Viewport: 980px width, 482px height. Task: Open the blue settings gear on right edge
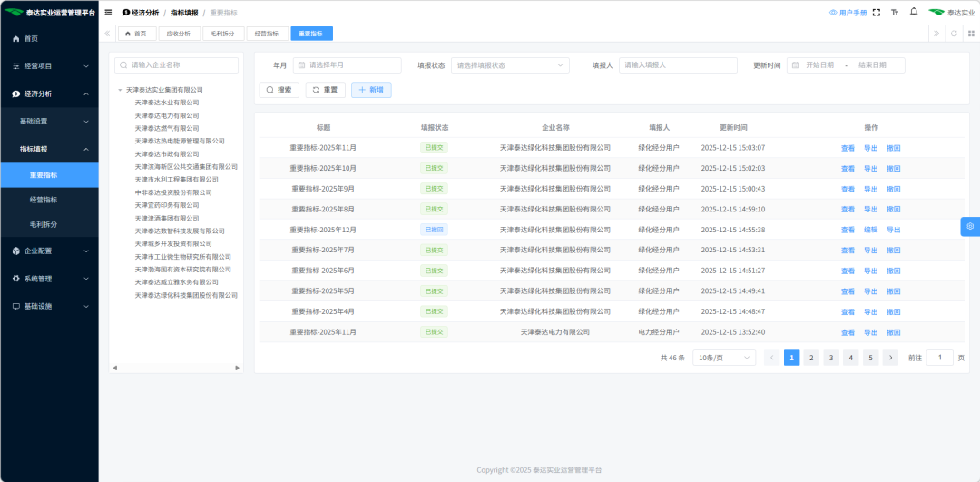pyautogui.click(x=970, y=226)
